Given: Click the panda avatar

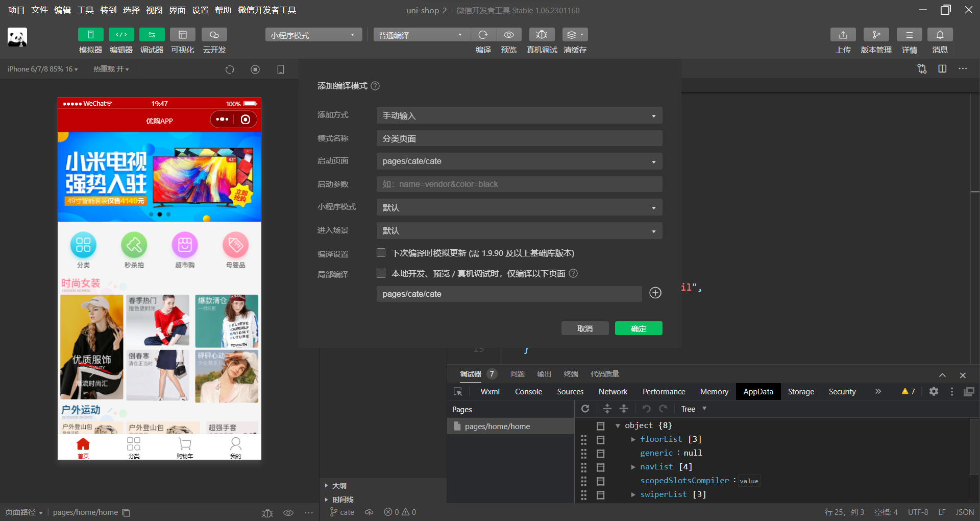Looking at the screenshot, I should coord(17,37).
